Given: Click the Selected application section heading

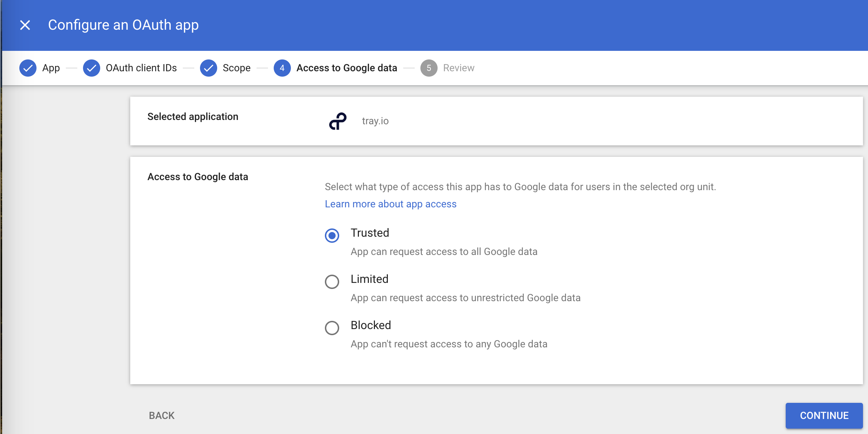Looking at the screenshot, I should 192,116.
